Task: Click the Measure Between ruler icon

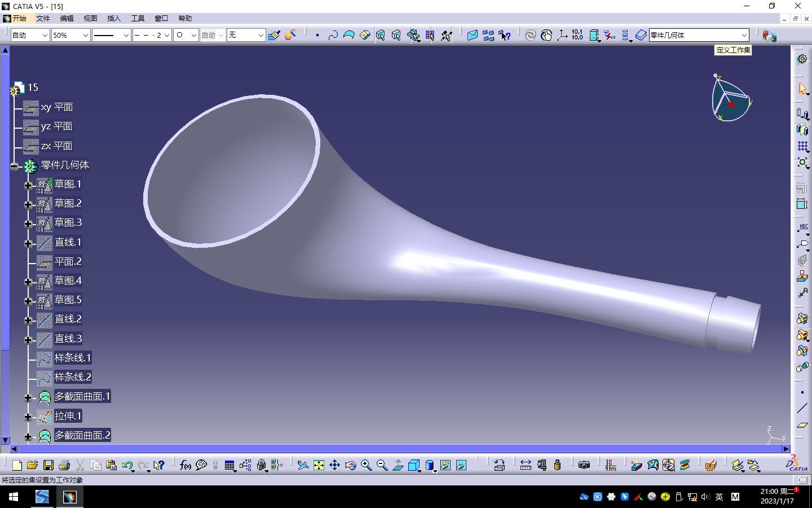Action: point(526,465)
